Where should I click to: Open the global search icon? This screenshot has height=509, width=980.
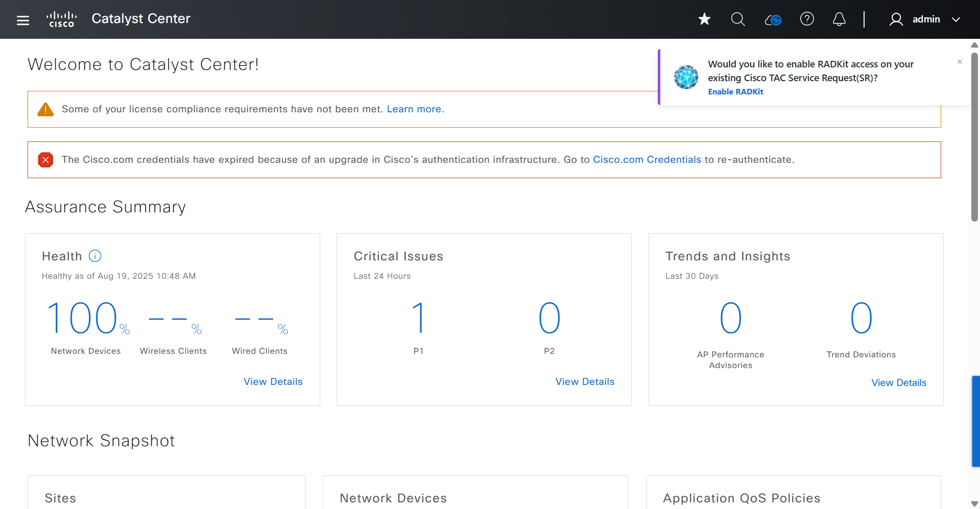[738, 19]
